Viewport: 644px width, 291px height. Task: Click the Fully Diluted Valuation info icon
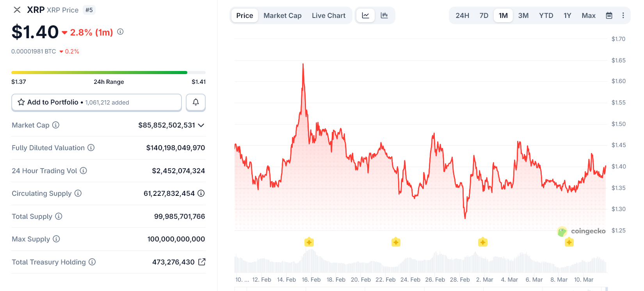91,147
